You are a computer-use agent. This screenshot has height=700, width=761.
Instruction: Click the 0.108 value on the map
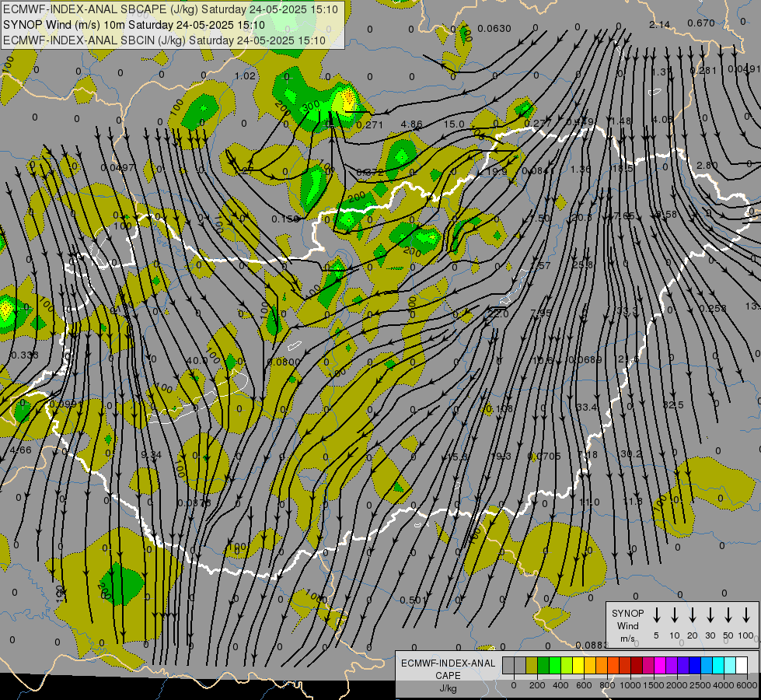point(499,409)
